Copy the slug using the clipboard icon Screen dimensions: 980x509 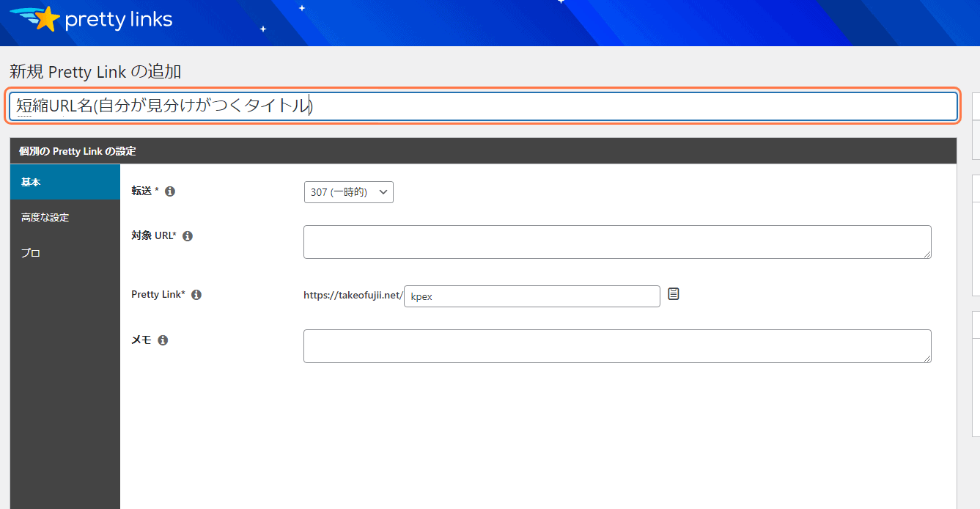[x=673, y=293]
